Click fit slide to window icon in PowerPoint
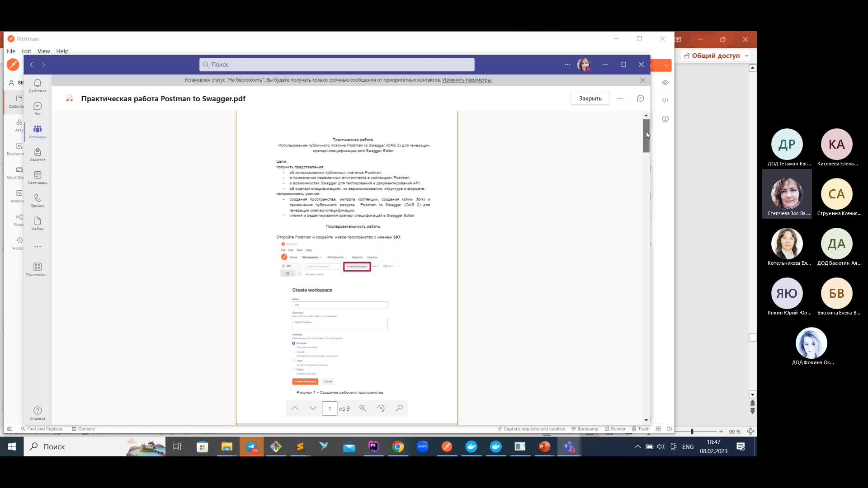 click(x=750, y=432)
